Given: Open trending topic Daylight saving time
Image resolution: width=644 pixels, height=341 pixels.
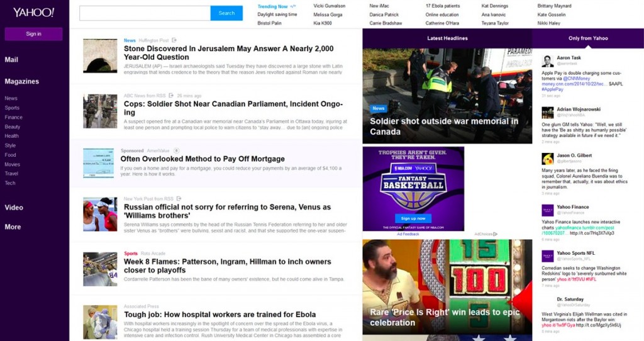Looking at the screenshot, I should (x=277, y=14).
